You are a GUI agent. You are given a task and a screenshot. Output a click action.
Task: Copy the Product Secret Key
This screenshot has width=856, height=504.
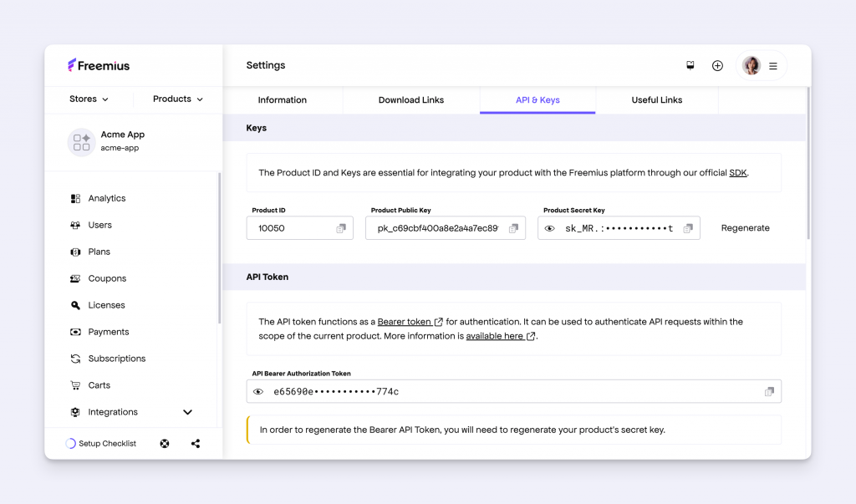[689, 228]
